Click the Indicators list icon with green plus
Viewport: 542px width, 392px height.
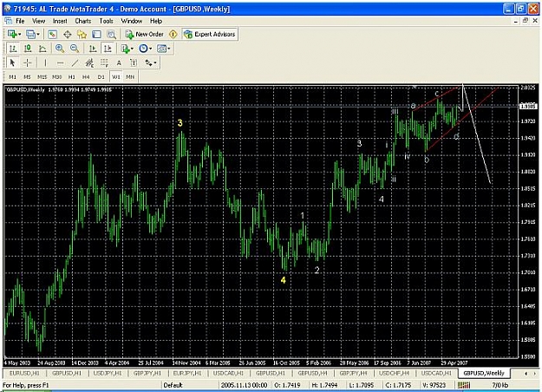point(125,49)
